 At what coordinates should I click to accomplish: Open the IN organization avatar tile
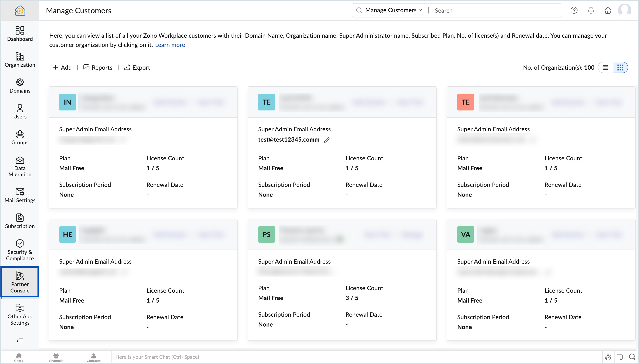click(68, 102)
